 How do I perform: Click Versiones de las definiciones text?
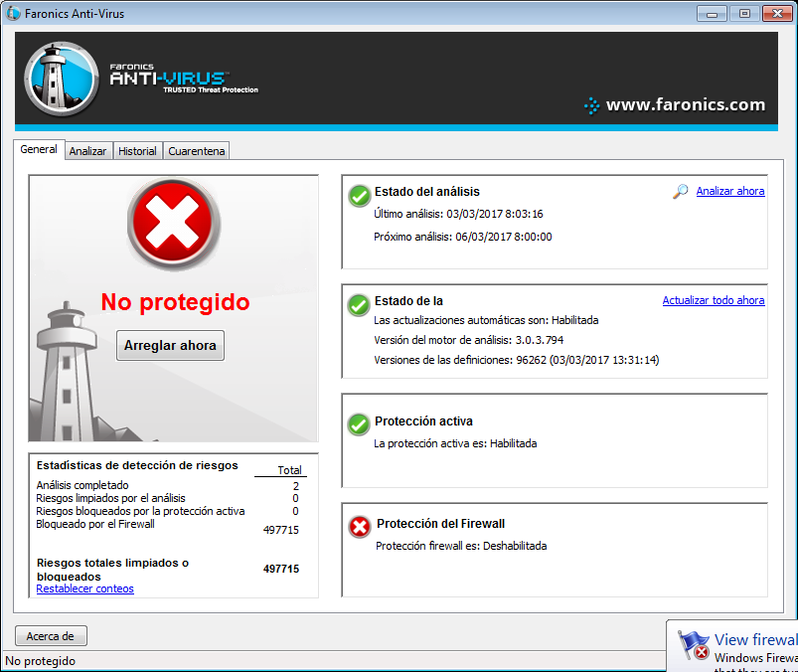click(516, 360)
